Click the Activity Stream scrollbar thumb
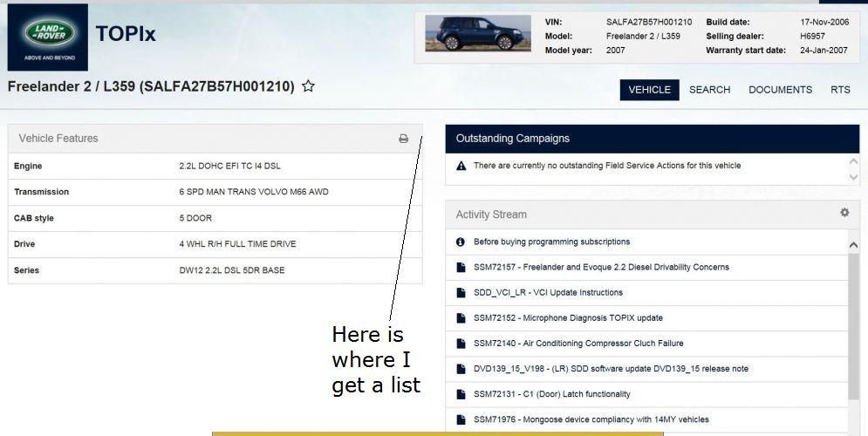 coord(853,326)
